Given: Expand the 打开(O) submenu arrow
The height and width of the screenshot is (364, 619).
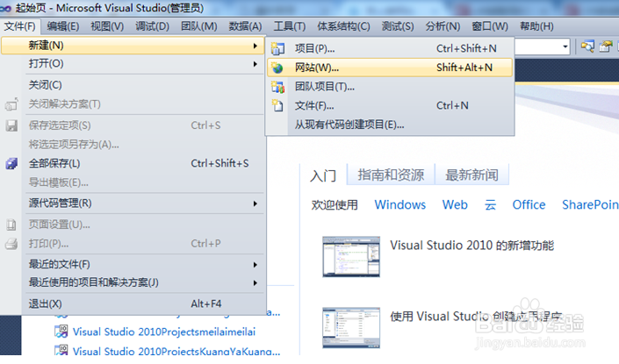Looking at the screenshot, I should coord(256,64).
